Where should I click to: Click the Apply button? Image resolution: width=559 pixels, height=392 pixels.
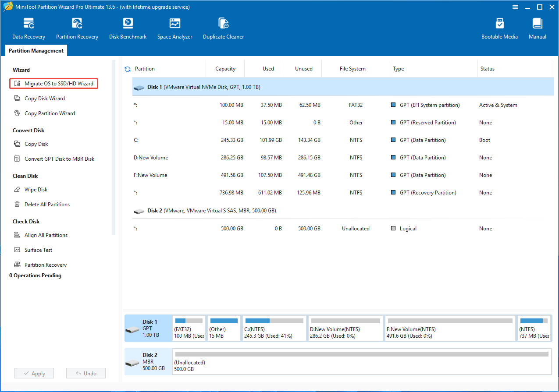(34, 373)
